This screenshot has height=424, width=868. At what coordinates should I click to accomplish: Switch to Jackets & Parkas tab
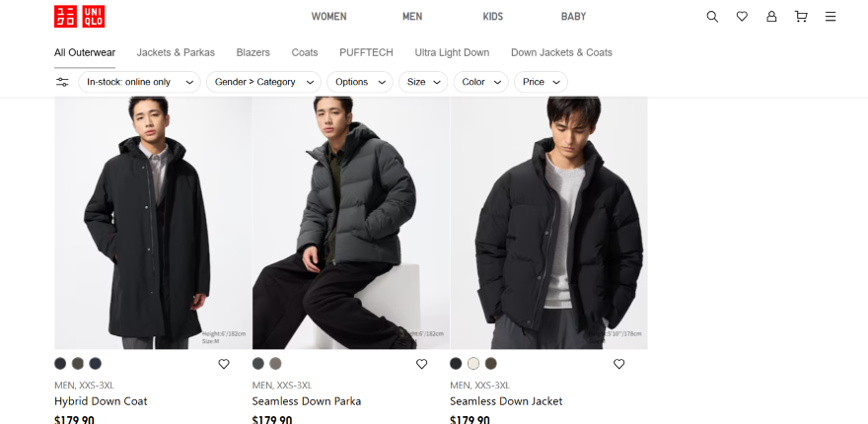pyautogui.click(x=176, y=52)
